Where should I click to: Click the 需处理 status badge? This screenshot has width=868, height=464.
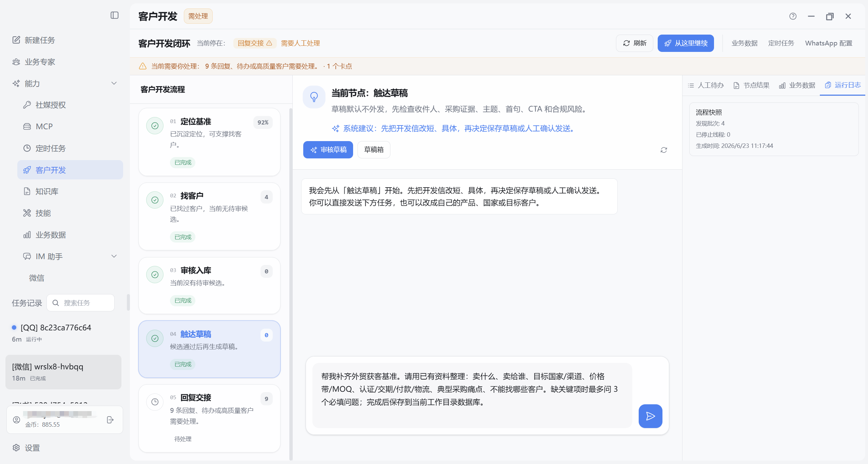[x=198, y=16]
